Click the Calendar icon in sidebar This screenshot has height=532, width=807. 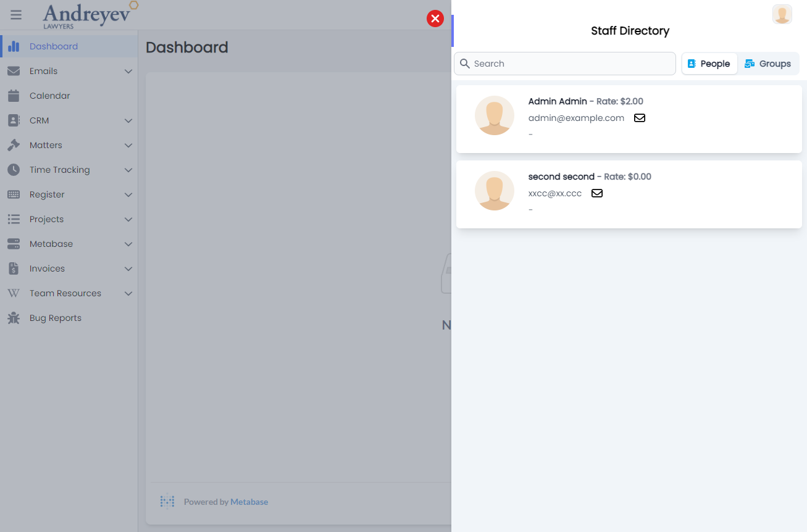[x=14, y=96]
